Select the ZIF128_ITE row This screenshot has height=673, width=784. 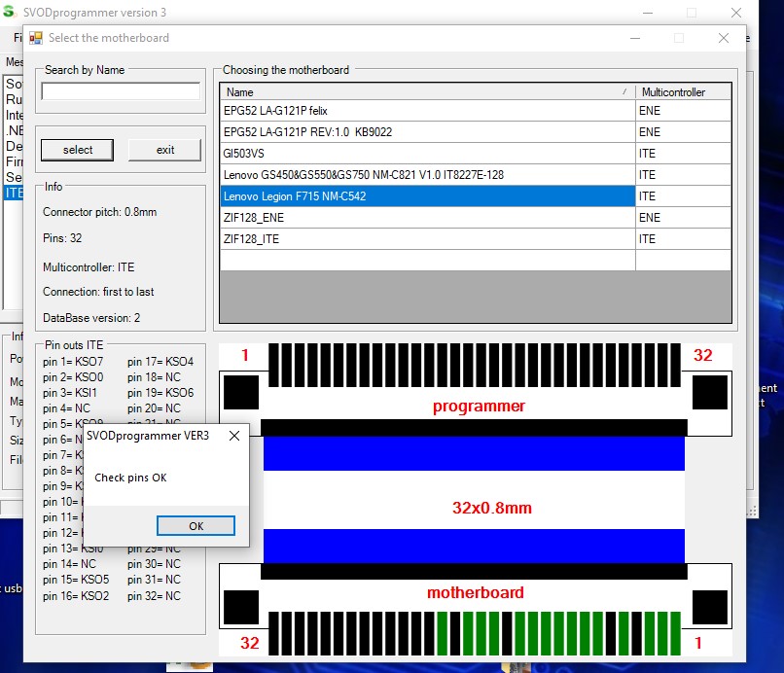(427, 239)
